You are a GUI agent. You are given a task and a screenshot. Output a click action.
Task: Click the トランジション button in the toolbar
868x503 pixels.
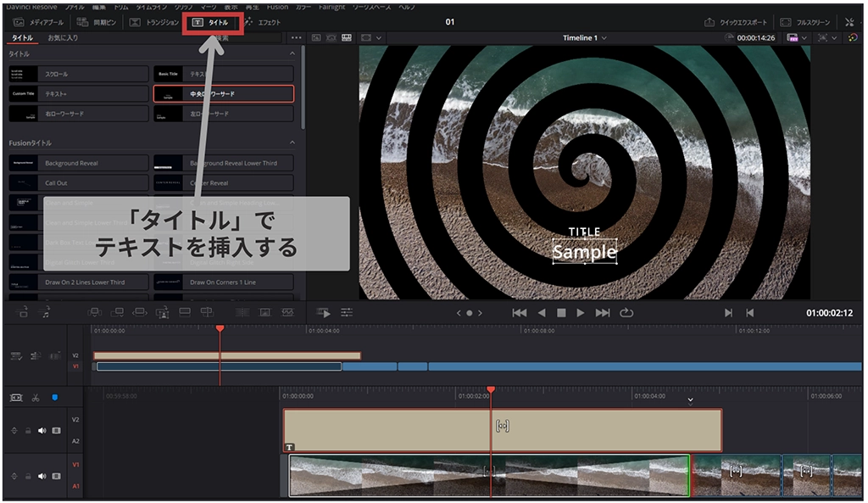point(153,22)
